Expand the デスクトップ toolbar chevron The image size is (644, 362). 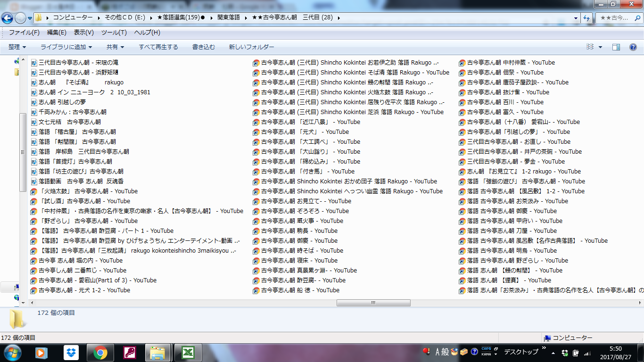(x=544, y=349)
